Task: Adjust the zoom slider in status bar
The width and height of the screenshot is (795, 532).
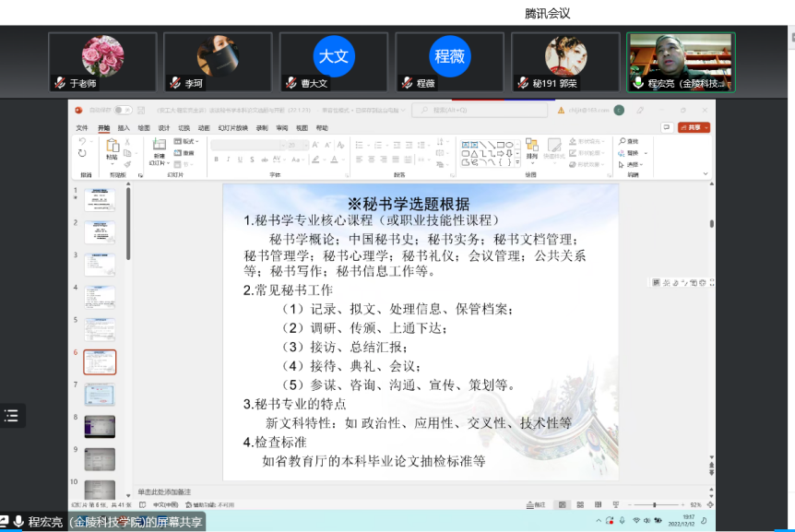Action: (655, 504)
